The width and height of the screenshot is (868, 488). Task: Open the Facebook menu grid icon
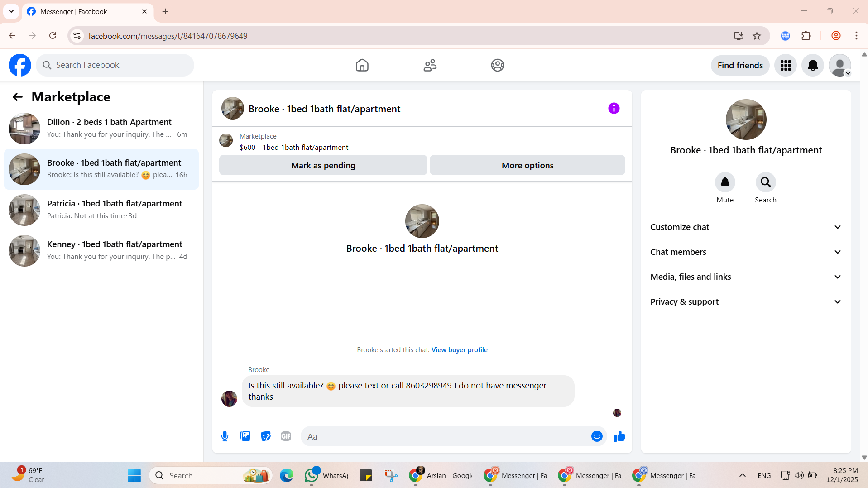pos(786,66)
